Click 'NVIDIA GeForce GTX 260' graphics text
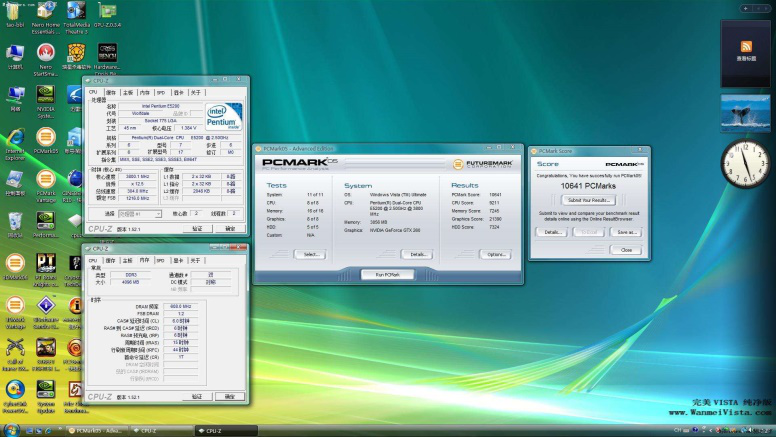Image resolution: width=776 pixels, height=437 pixels. point(395,230)
